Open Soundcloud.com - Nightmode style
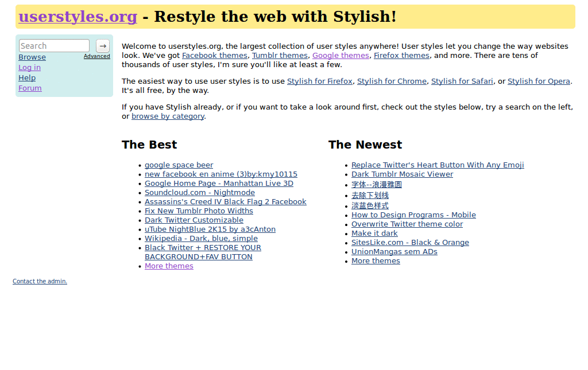588x370 pixels. [200, 193]
